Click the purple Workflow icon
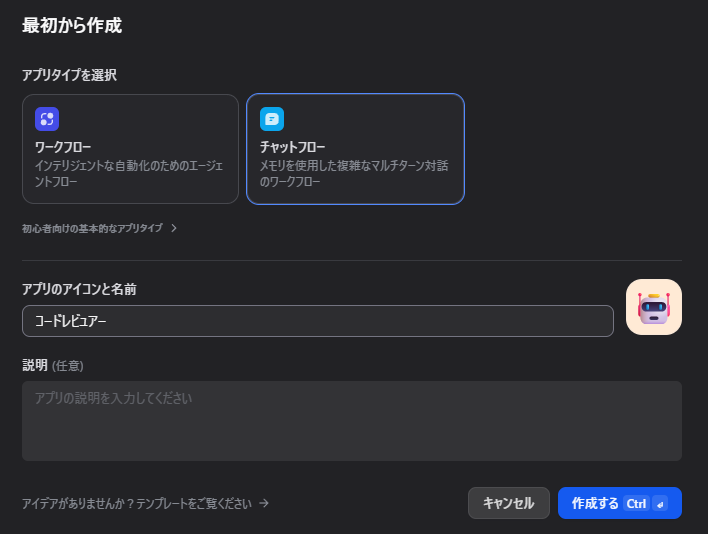This screenshot has width=708, height=534. [x=47, y=119]
